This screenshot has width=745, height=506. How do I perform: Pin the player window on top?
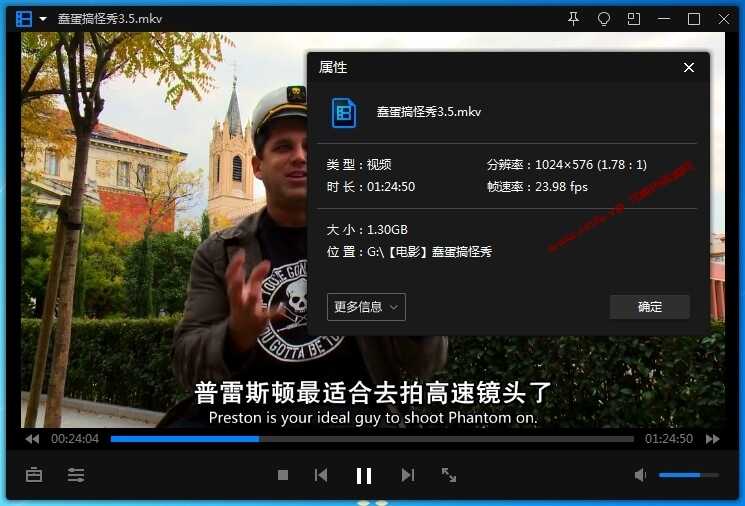point(573,19)
